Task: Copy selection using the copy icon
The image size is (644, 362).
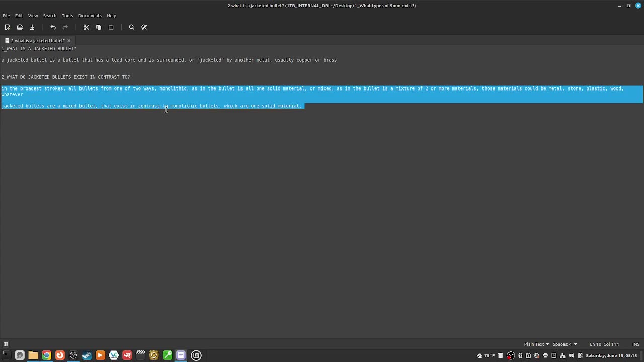Action: click(x=99, y=27)
